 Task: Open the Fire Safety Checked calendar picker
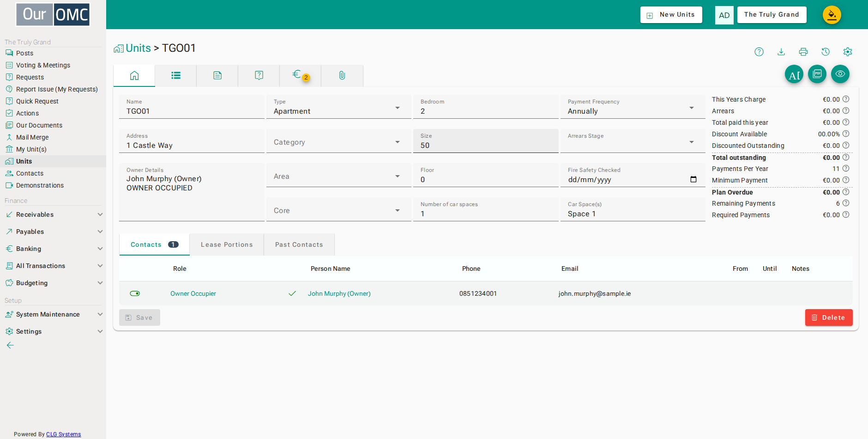pyautogui.click(x=693, y=179)
